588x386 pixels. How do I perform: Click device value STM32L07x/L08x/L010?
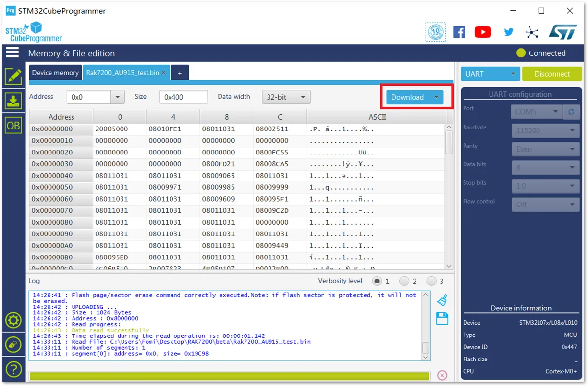548,323
